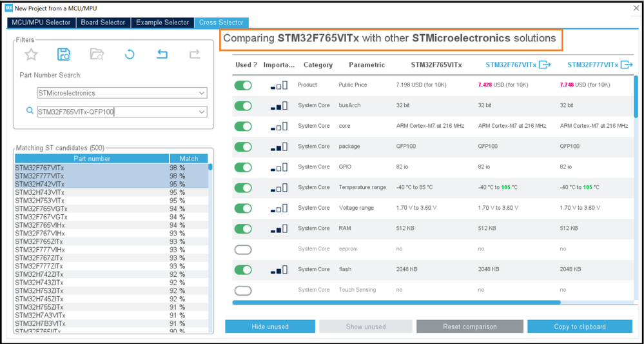Select candidate STM32H7A3VITx in the list

coord(112,315)
